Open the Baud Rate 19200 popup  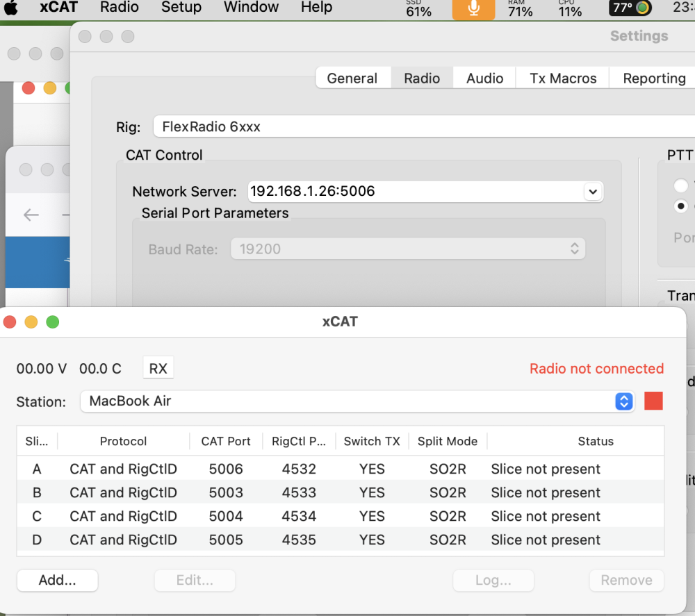click(x=408, y=249)
